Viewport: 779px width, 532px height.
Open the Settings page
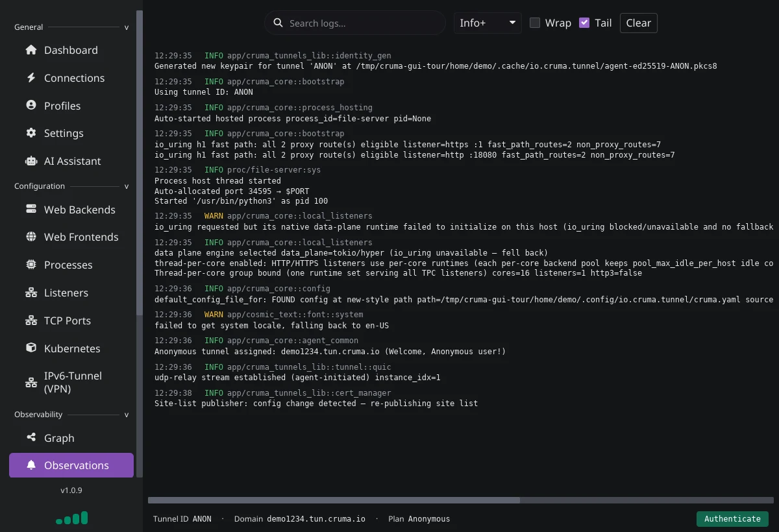tap(71, 133)
